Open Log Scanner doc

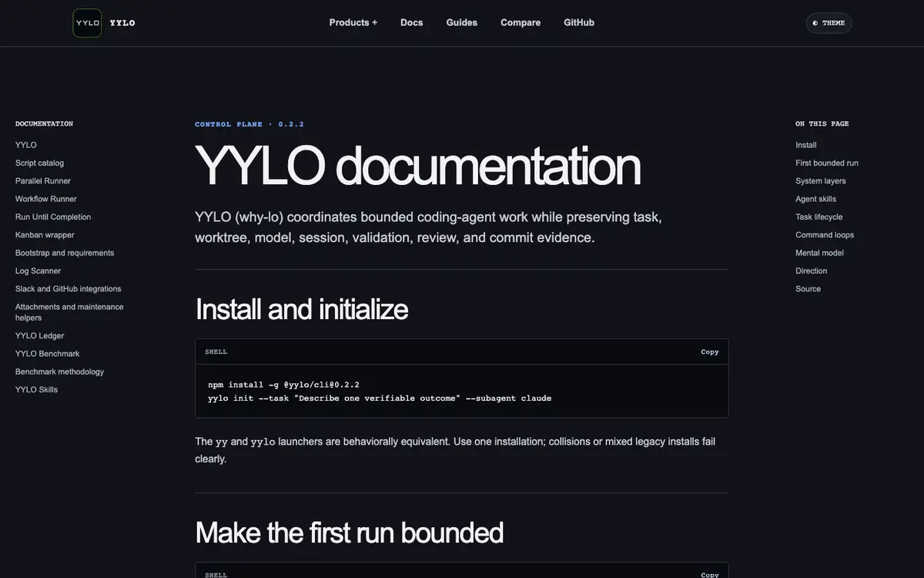pos(38,271)
